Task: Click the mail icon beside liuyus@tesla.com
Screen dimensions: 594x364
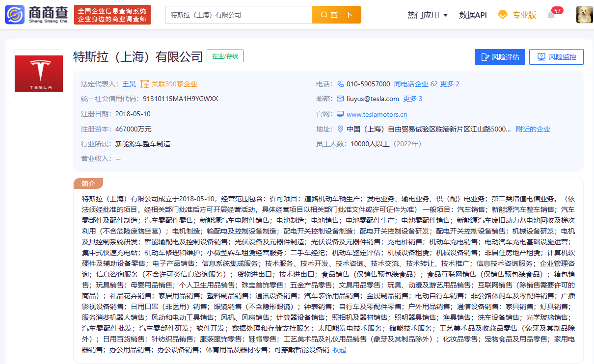Action: [340, 99]
